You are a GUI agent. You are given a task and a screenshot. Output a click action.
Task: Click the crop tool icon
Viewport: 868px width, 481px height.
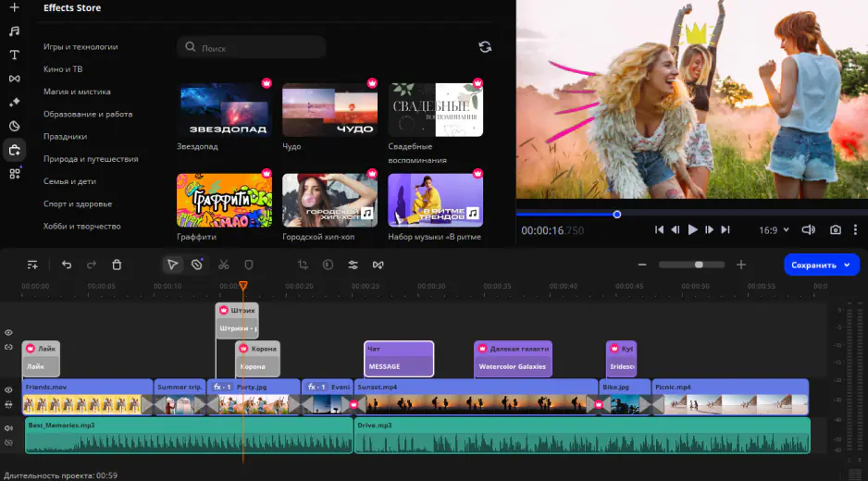click(x=303, y=265)
